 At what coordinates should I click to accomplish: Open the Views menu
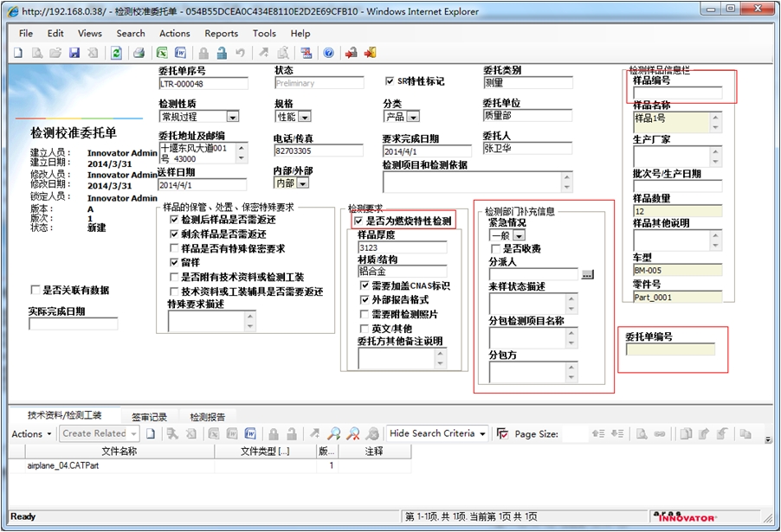(90, 34)
